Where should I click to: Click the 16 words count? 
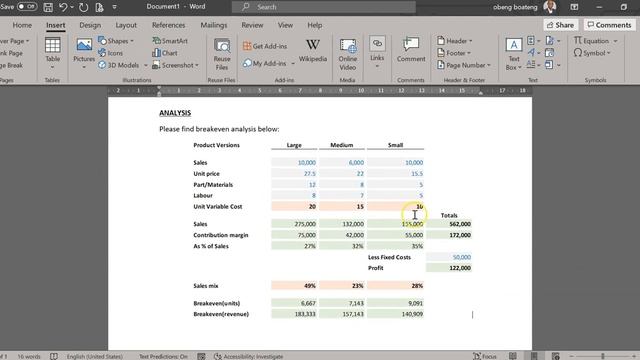coord(29,356)
